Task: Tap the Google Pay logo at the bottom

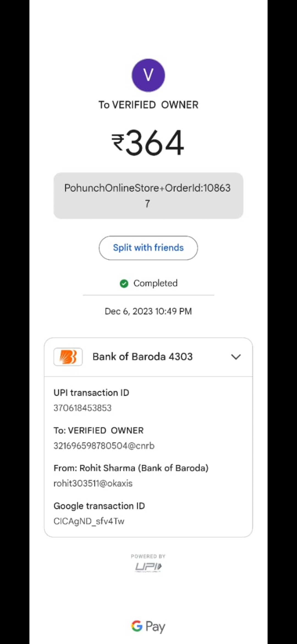Action: click(x=148, y=626)
